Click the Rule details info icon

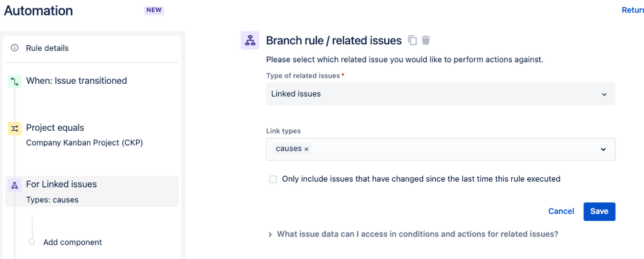[15, 48]
